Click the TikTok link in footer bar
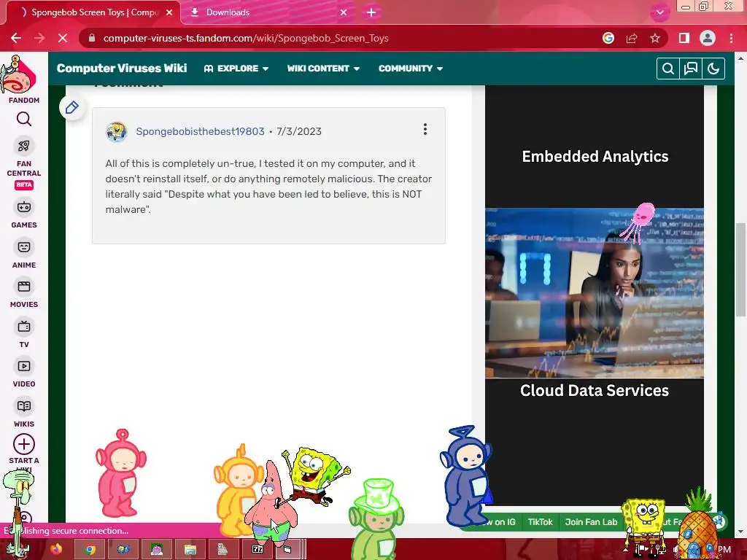This screenshot has height=560, width=747. [x=541, y=522]
